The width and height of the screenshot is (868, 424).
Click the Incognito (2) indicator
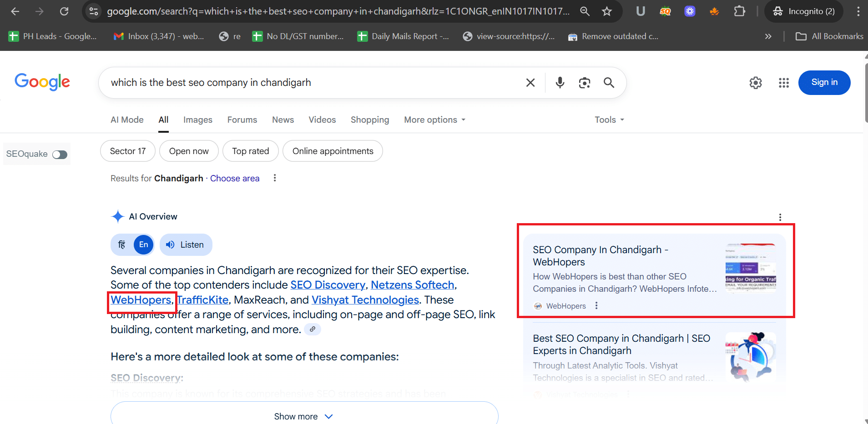click(804, 11)
